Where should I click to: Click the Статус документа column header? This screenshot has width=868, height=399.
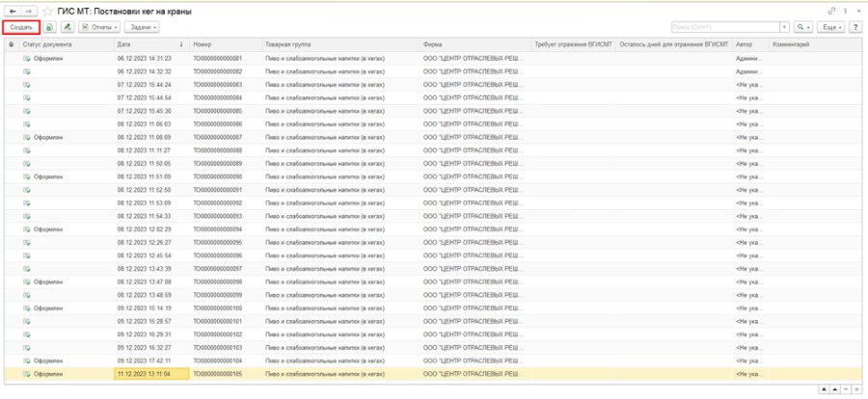(x=67, y=44)
